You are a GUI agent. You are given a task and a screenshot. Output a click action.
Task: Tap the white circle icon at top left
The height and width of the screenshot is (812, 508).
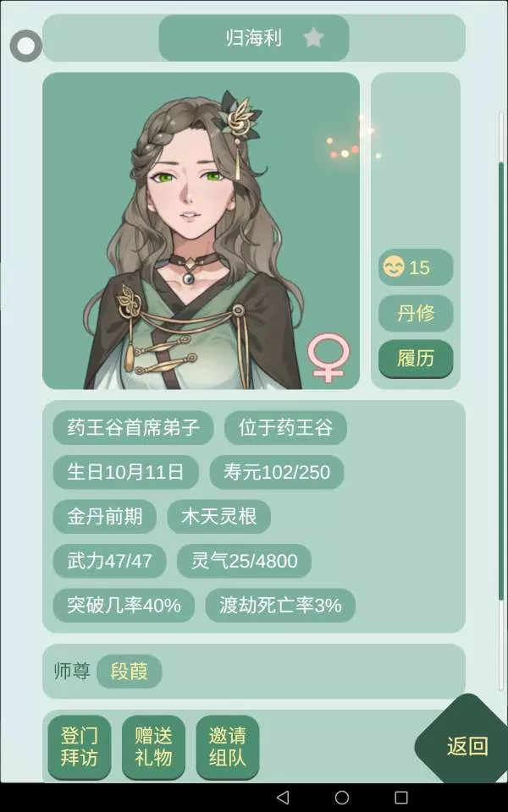pos(26,46)
